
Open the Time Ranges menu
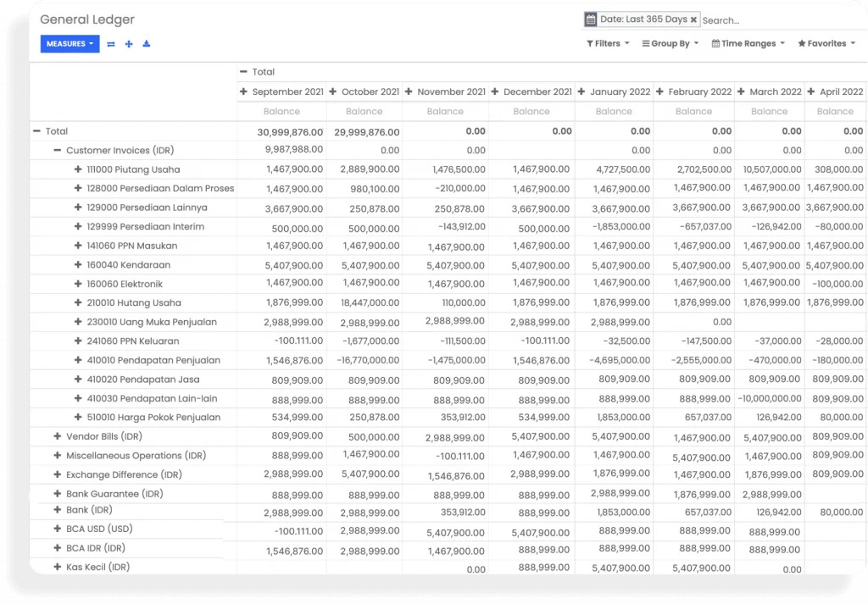[x=748, y=44]
